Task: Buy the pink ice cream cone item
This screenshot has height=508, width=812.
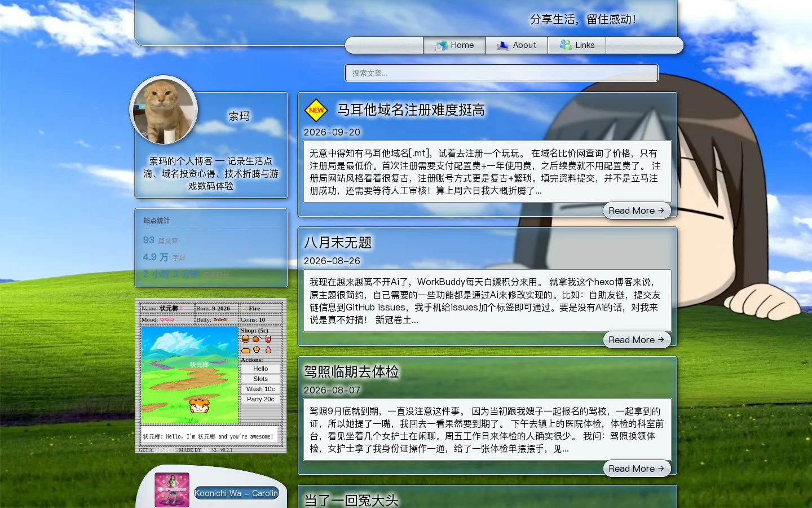Action: [268, 350]
